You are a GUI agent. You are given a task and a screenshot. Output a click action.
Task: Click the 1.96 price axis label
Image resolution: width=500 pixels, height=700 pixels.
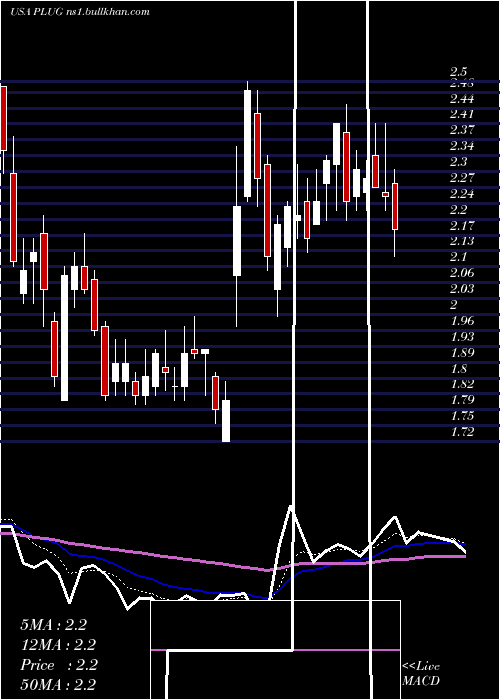coord(461,321)
